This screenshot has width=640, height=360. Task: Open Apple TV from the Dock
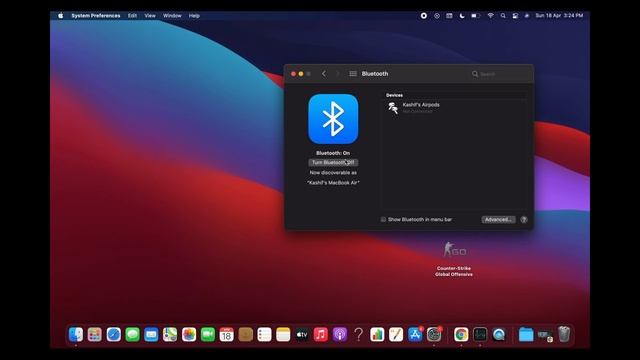[x=302, y=335]
